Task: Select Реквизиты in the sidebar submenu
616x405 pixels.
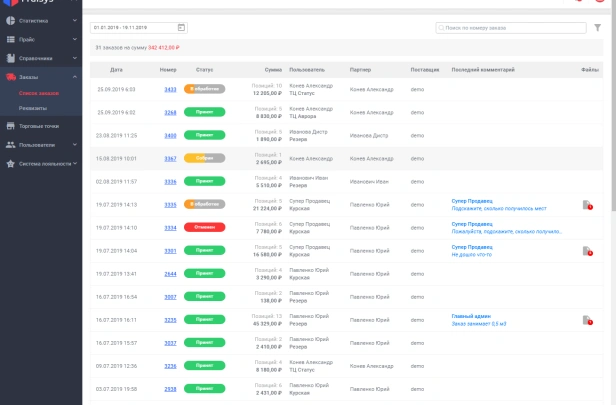Action: point(33,108)
